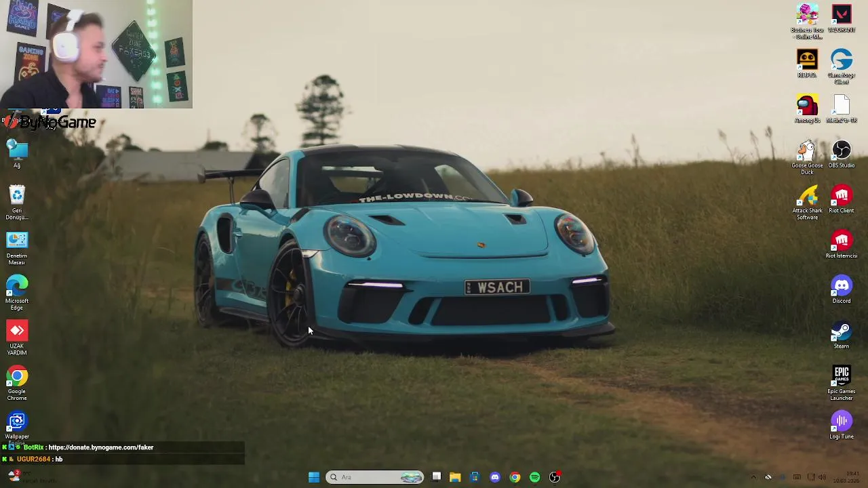Open Chrome from the taskbar
The image size is (868, 488).
point(515,477)
